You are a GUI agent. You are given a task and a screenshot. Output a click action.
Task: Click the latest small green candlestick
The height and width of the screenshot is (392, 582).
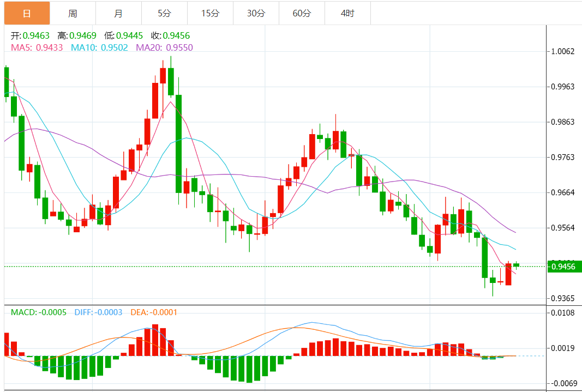pos(517,265)
